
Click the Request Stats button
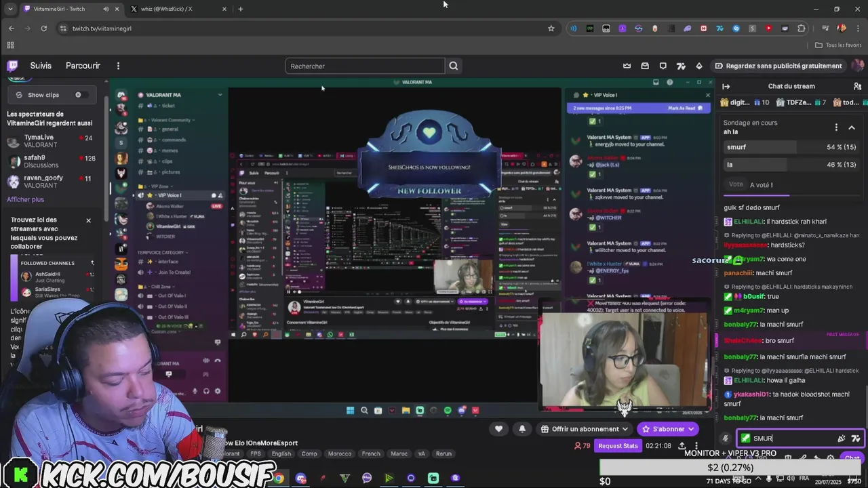tap(618, 446)
